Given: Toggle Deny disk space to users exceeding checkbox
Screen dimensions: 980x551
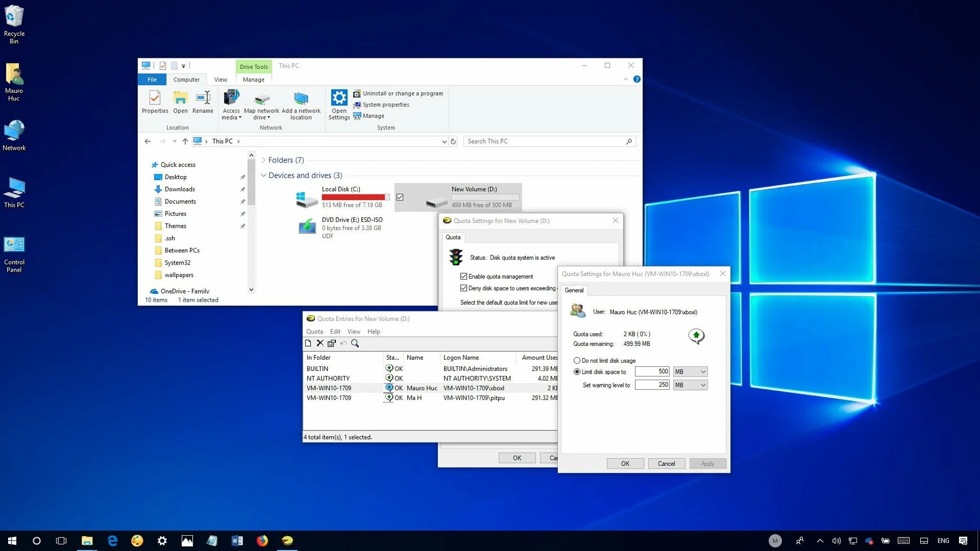Looking at the screenshot, I should click(464, 288).
